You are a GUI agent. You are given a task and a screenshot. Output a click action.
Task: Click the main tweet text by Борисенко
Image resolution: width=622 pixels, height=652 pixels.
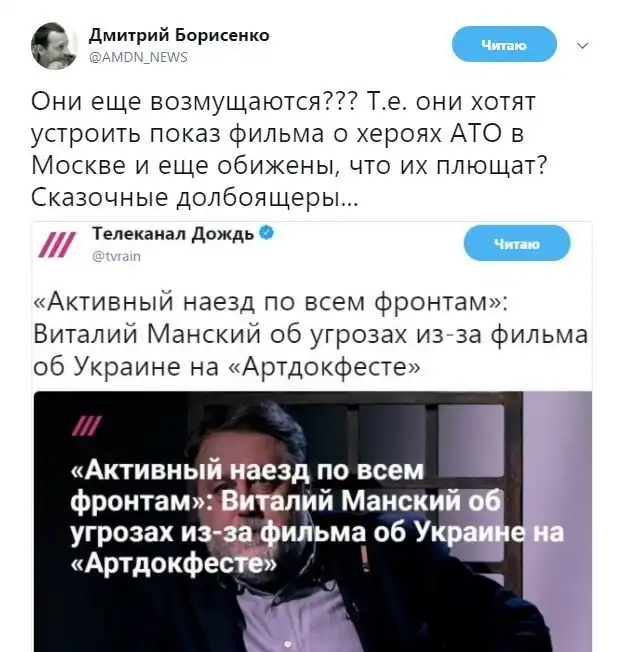289,149
